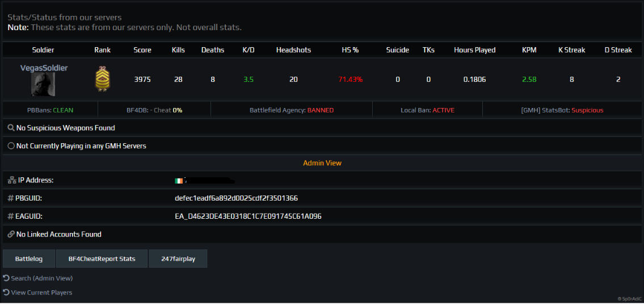Click the Rank column header

pyautogui.click(x=102, y=50)
